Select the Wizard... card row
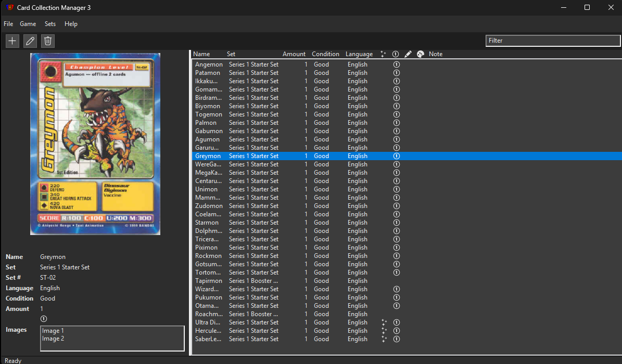The height and width of the screenshot is (364, 622). coord(407,289)
